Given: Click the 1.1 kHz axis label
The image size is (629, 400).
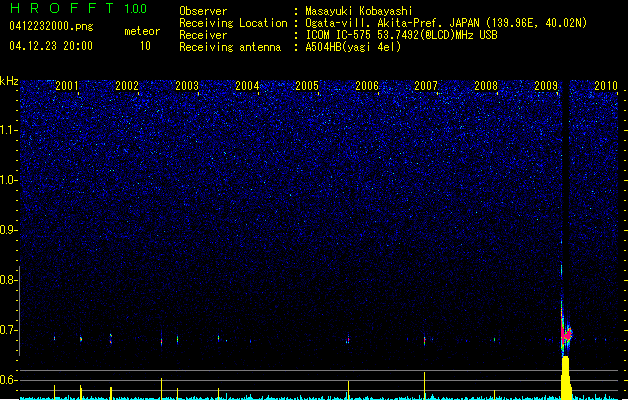Looking at the screenshot, I should tap(9, 130).
